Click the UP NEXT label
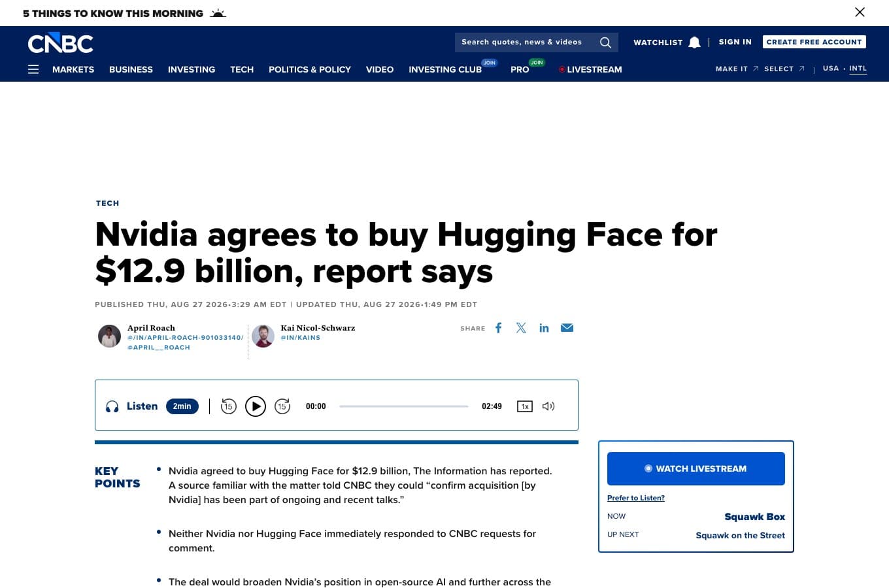Image resolution: width=889 pixels, height=588 pixels. point(623,534)
